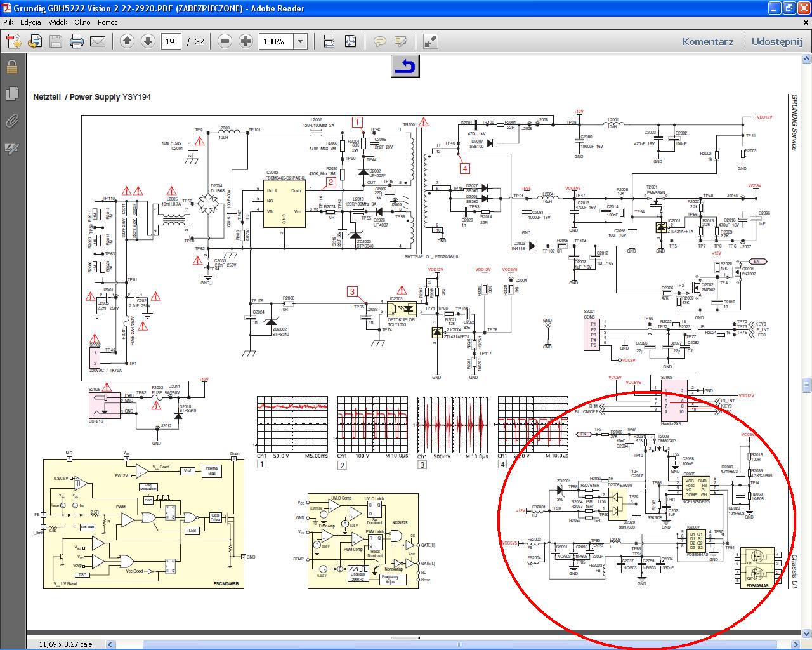812x650 pixels.
Task: Click the security padlock icon in the sidebar
Action: (11, 67)
